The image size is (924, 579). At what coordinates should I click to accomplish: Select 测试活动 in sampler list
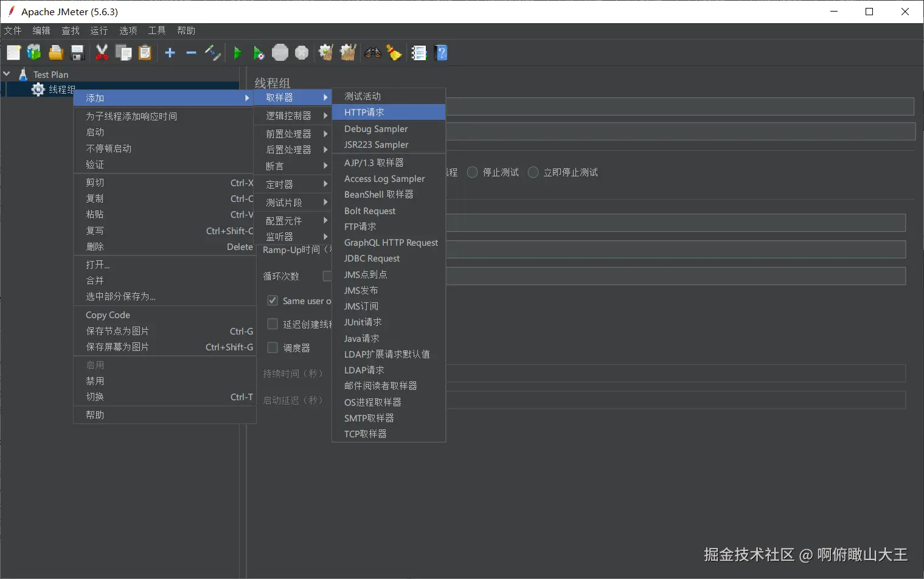click(389, 96)
